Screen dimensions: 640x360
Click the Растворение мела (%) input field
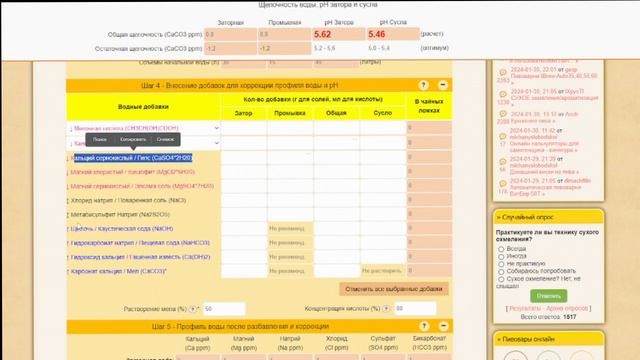click(224, 309)
